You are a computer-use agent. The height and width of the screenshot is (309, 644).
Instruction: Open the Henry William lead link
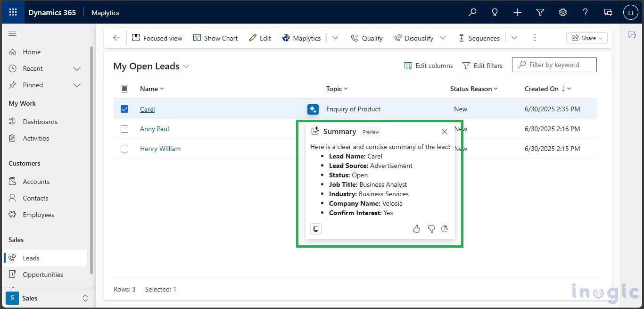160,149
